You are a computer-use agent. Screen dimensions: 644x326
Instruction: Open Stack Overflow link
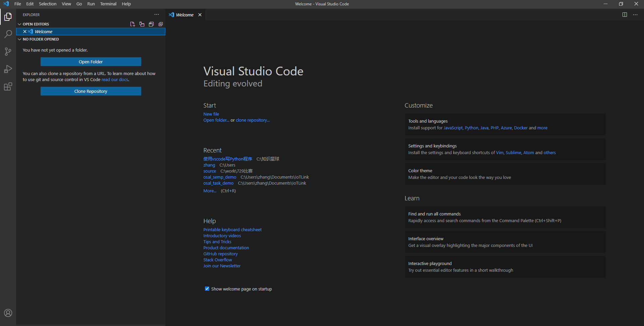pyautogui.click(x=218, y=260)
